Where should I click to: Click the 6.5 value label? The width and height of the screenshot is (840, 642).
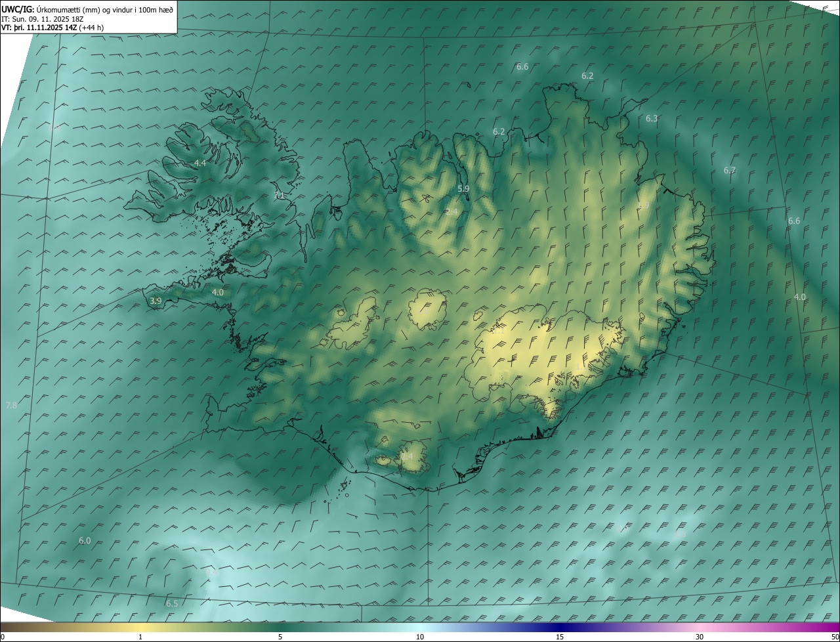[x=172, y=603]
